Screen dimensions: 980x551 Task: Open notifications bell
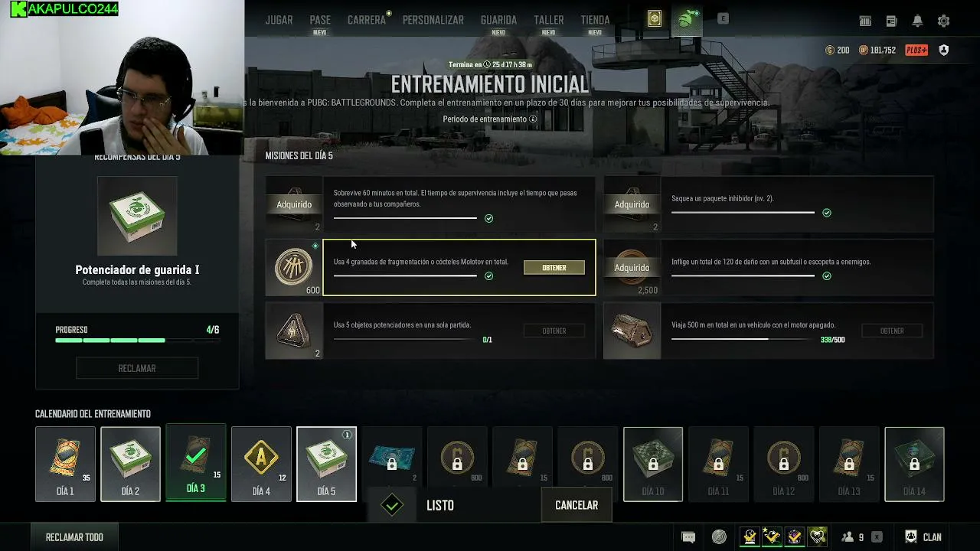pos(917,21)
